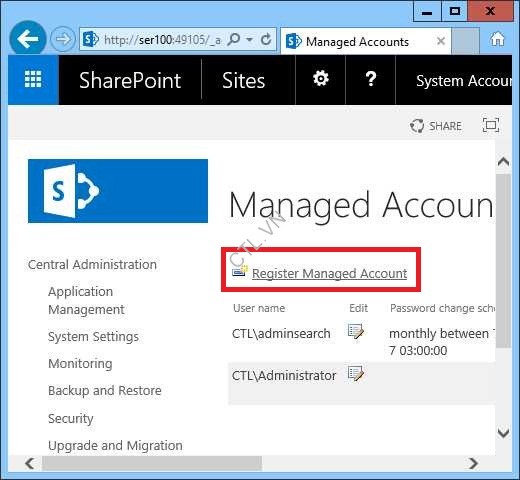Click the Register Managed Account icon
This screenshot has width=520, height=480.
click(x=240, y=271)
